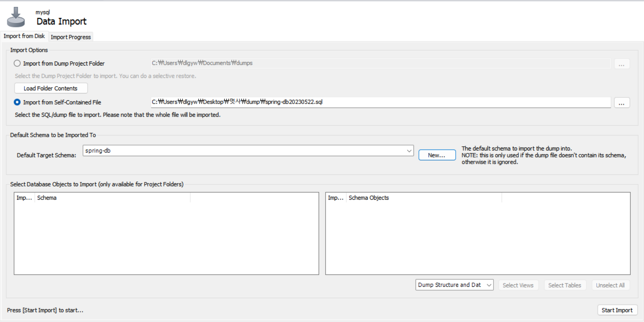Viewport: 644px width, 322px height.
Task: Browse for dump project folder path
Action: [622, 64]
